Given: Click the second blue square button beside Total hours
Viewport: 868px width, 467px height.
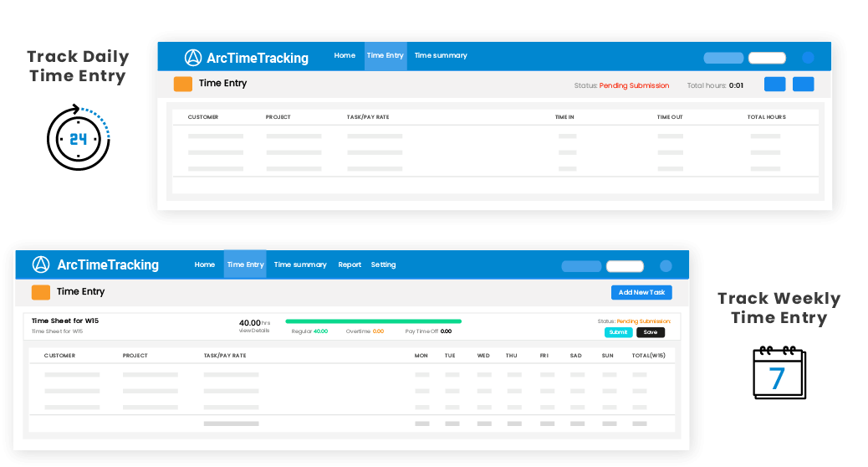Looking at the screenshot, I should point(804,85).
